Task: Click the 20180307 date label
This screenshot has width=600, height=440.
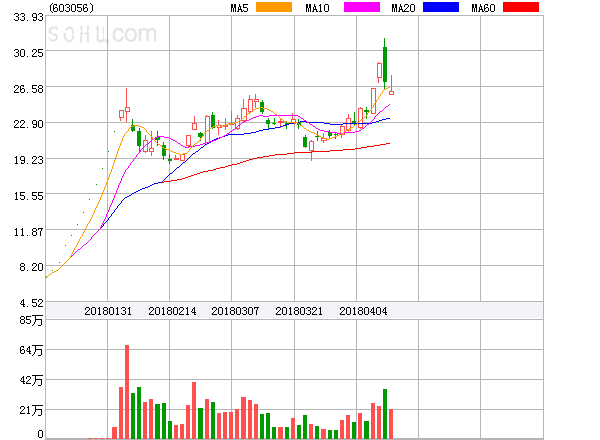Action: pos(235,311)
